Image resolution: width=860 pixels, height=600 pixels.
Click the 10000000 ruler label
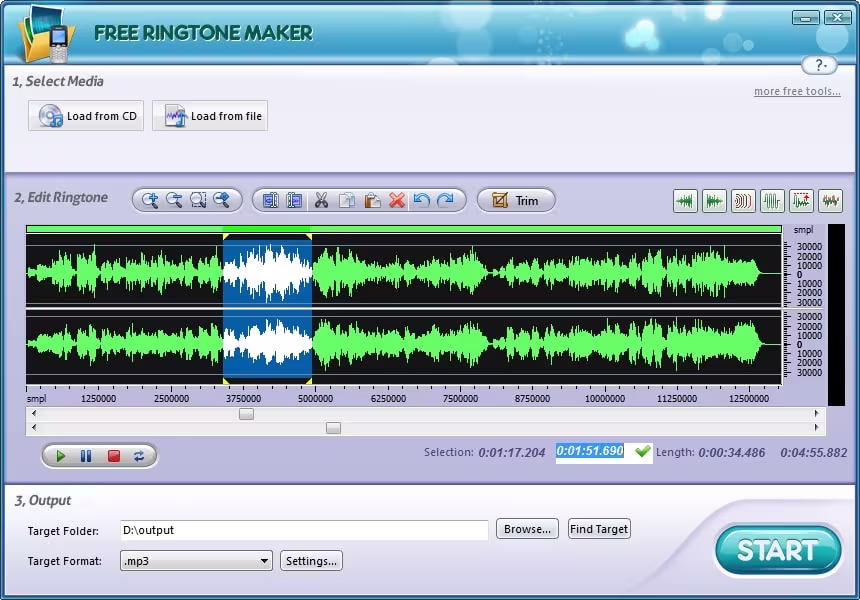(x=604, y=399)
